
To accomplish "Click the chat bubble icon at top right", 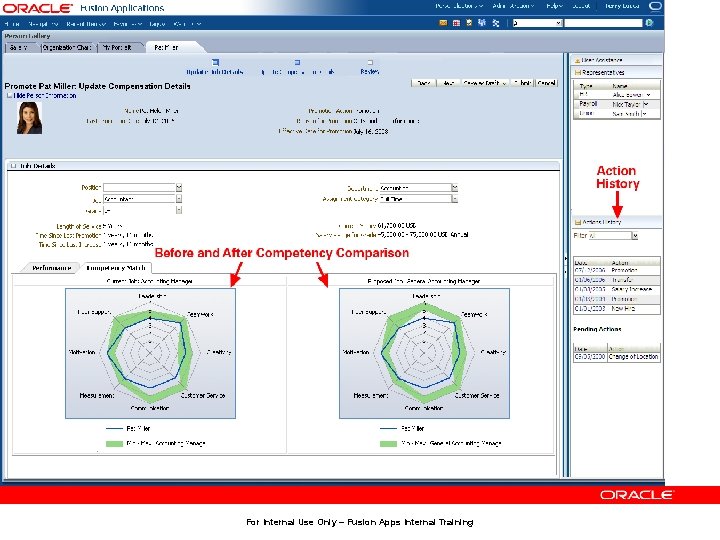I will pos(655,6).
